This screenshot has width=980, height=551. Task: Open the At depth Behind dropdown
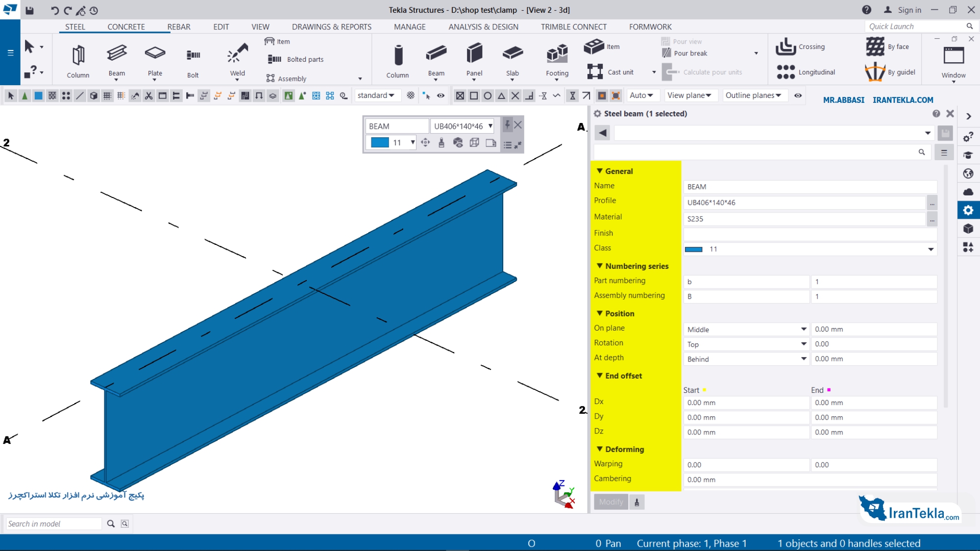tap(804, 359)
